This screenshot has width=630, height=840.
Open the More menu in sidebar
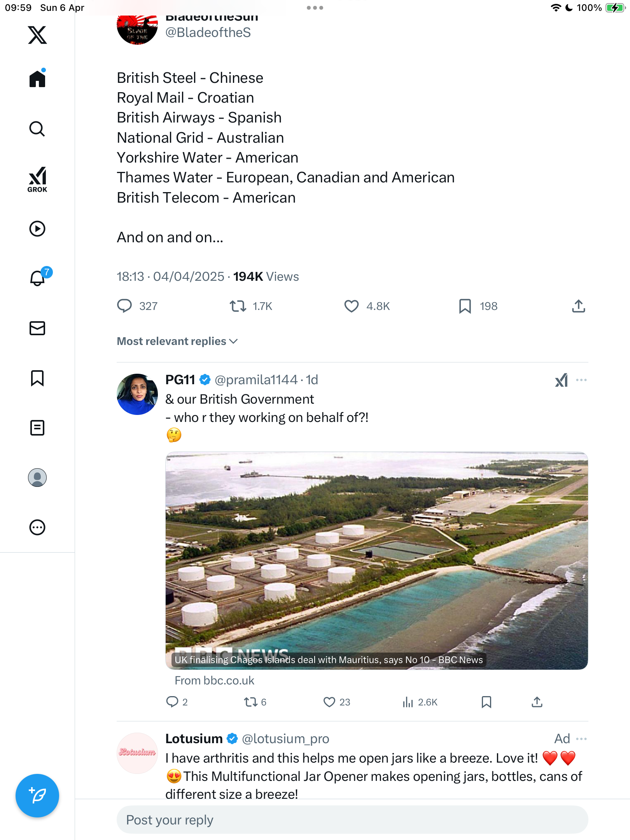[x=37, y=527]
